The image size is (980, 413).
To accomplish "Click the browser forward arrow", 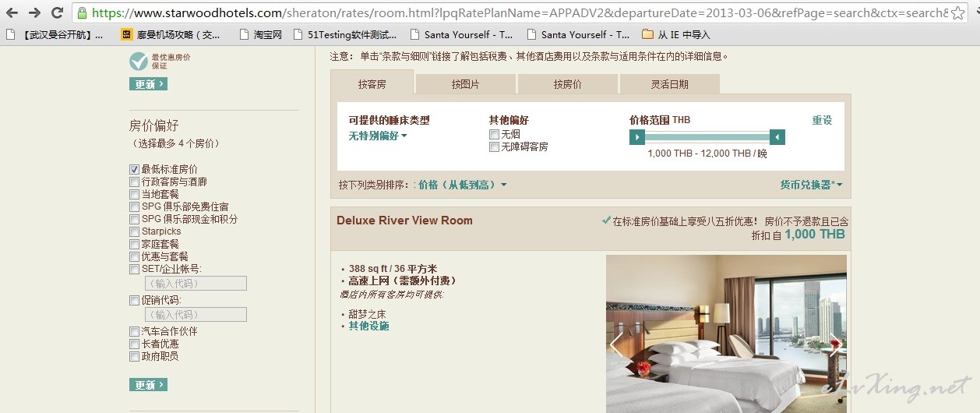I will tap(35, 12).
